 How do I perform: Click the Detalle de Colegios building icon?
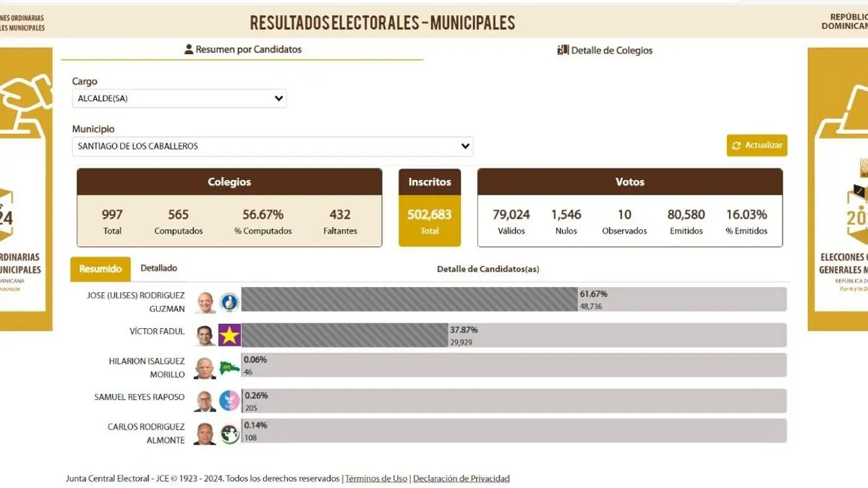(563, 50)
